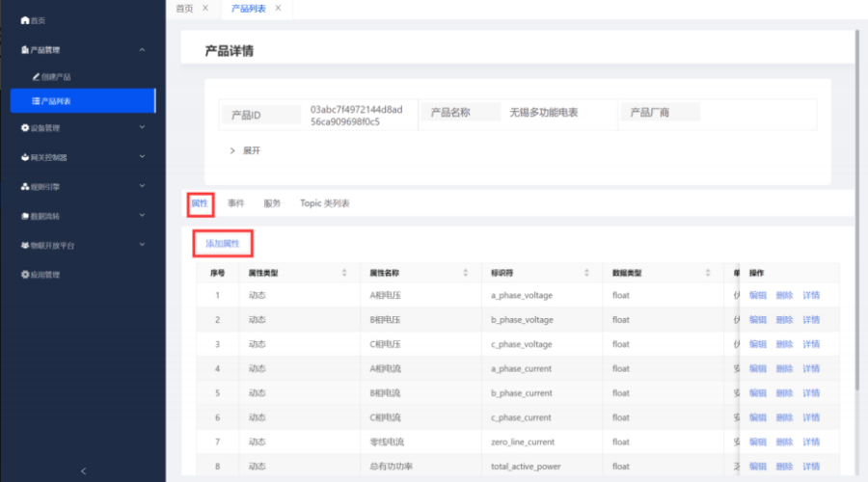Expand product details via 展开

coord(245,150)
